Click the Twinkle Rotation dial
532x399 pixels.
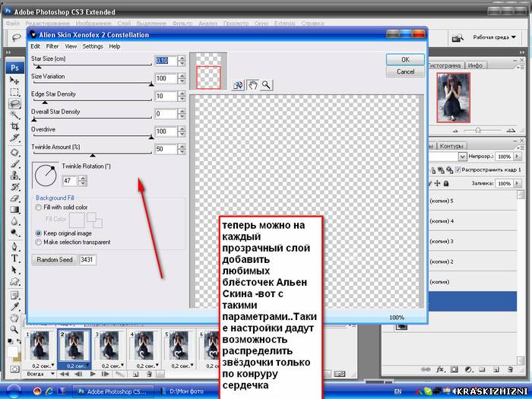[x=46, y=176]
